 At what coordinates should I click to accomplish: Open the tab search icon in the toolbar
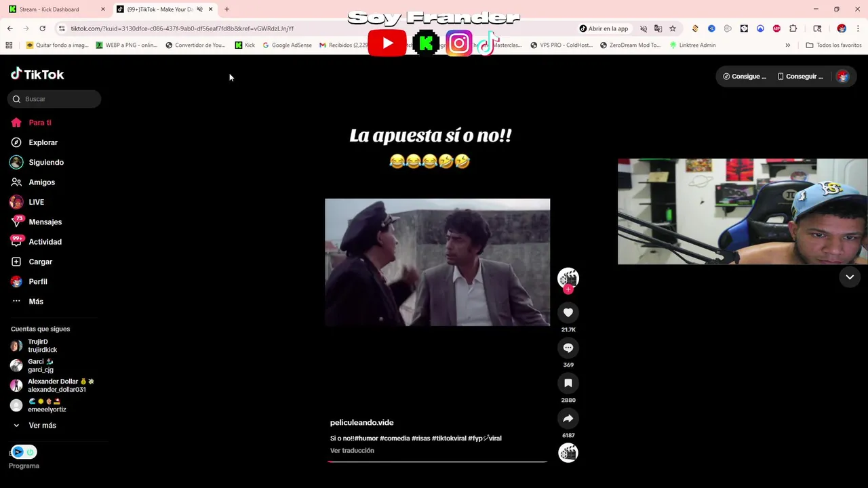click(x=817, y=28)
